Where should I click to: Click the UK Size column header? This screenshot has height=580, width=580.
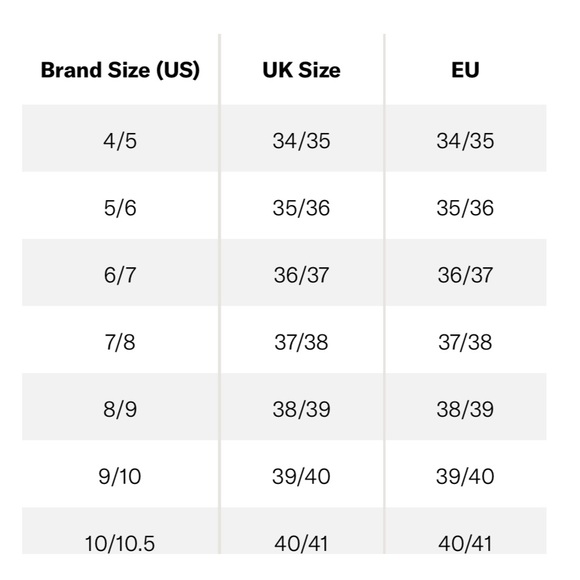pos(301,70)
